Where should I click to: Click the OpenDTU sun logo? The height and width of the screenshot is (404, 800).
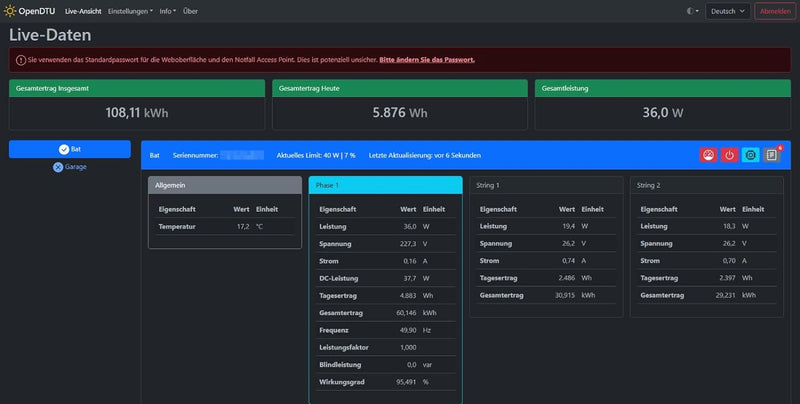10,11
